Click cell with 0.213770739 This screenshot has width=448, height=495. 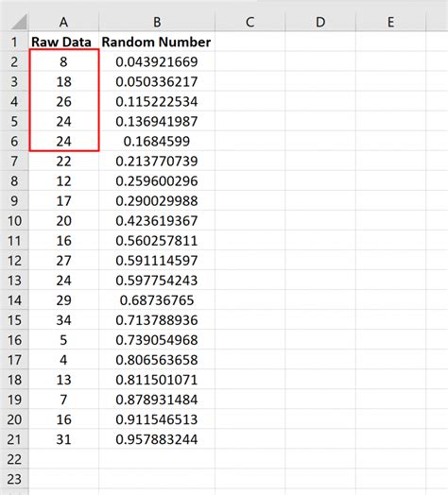[157, 161]
